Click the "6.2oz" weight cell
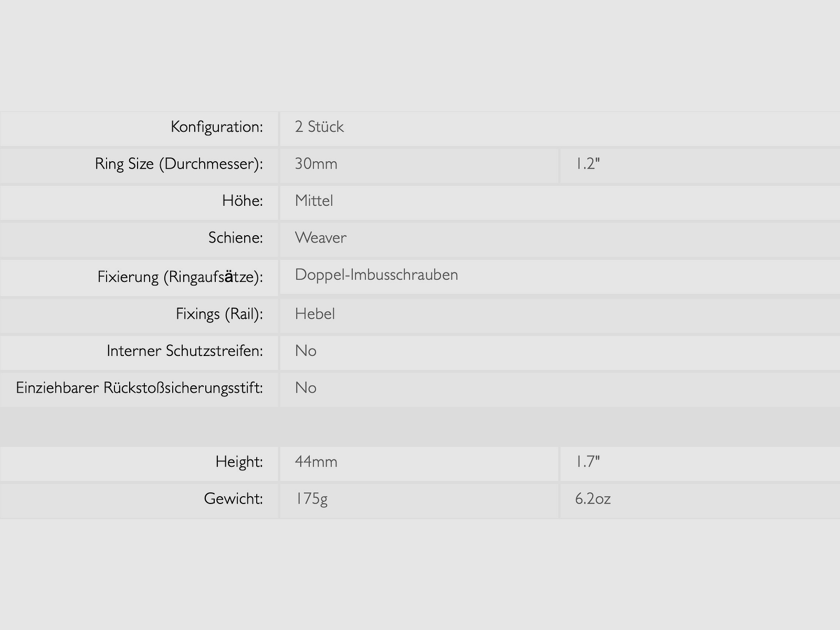Screen dimensions: 840x630 click(593, 499)
